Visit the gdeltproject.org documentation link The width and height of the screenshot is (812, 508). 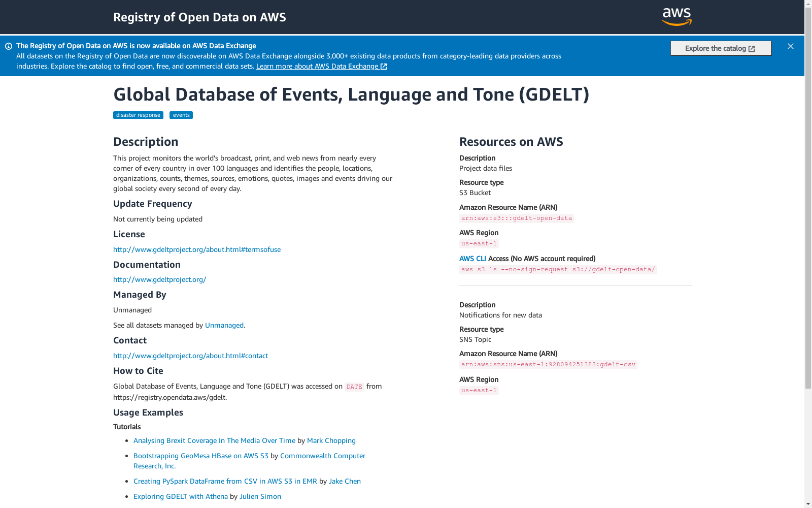coord(159,279)
